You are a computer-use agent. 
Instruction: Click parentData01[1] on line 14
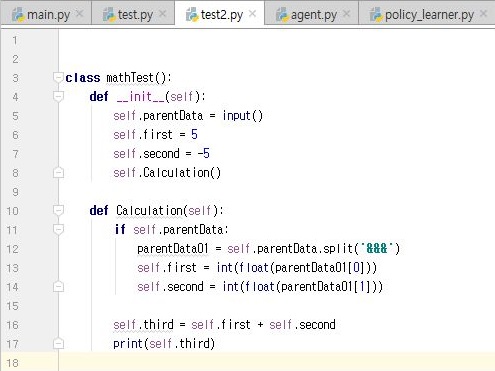pos(325,287)
